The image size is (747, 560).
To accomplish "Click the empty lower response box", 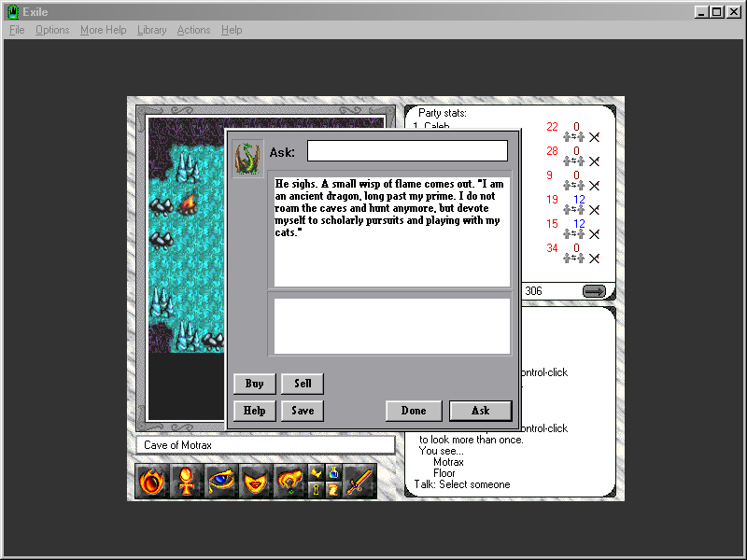I will [391, 326].
